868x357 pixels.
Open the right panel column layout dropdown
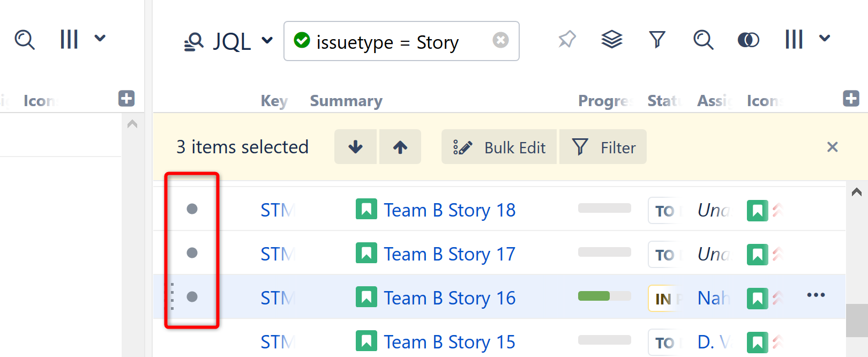point(807,39)
